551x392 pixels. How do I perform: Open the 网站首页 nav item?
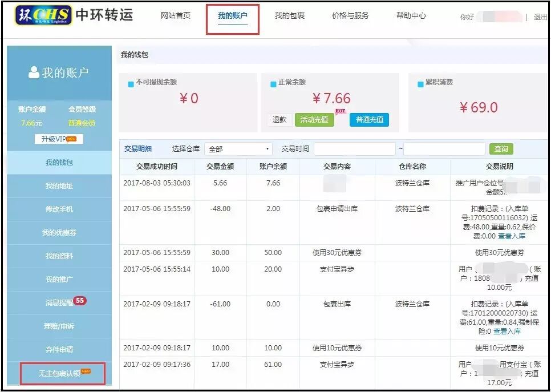point(175,16)
